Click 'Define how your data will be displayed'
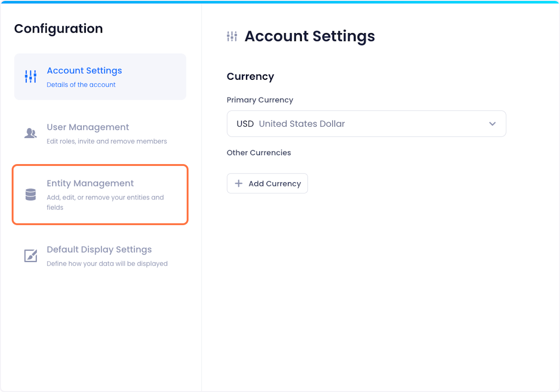Image resolution: width=560 pixels, height=392 pixels. (107, 264)
